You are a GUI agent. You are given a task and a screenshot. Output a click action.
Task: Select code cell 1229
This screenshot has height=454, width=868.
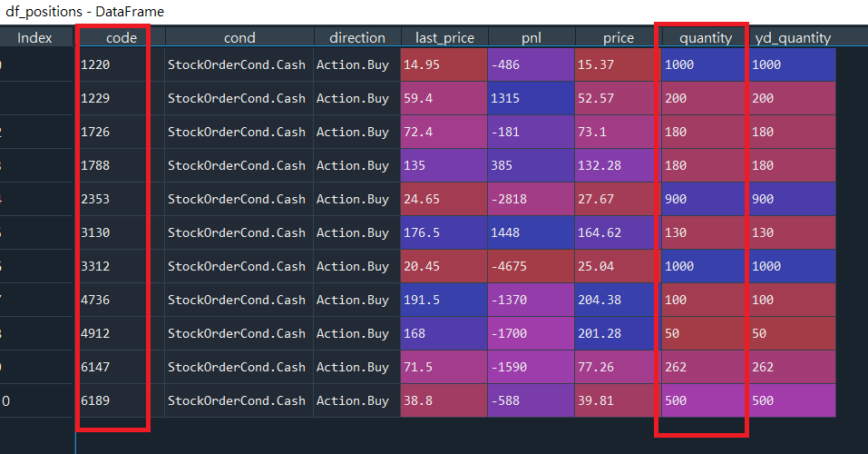121,98
